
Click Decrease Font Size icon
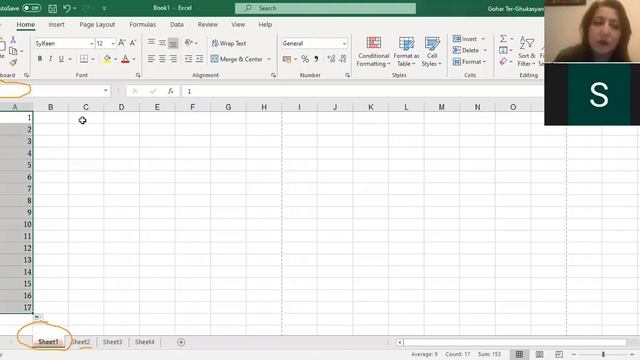point(133,43)
